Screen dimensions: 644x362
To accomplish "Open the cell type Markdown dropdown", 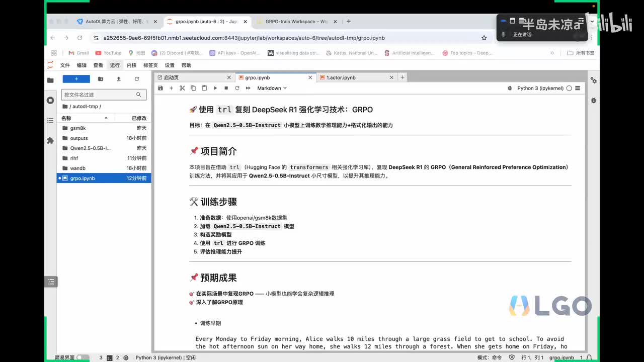I will click(272, 88).
